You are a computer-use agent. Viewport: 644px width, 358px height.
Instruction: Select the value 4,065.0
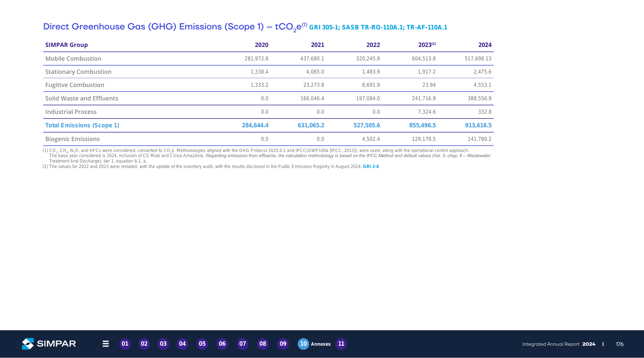coord(315,72)
